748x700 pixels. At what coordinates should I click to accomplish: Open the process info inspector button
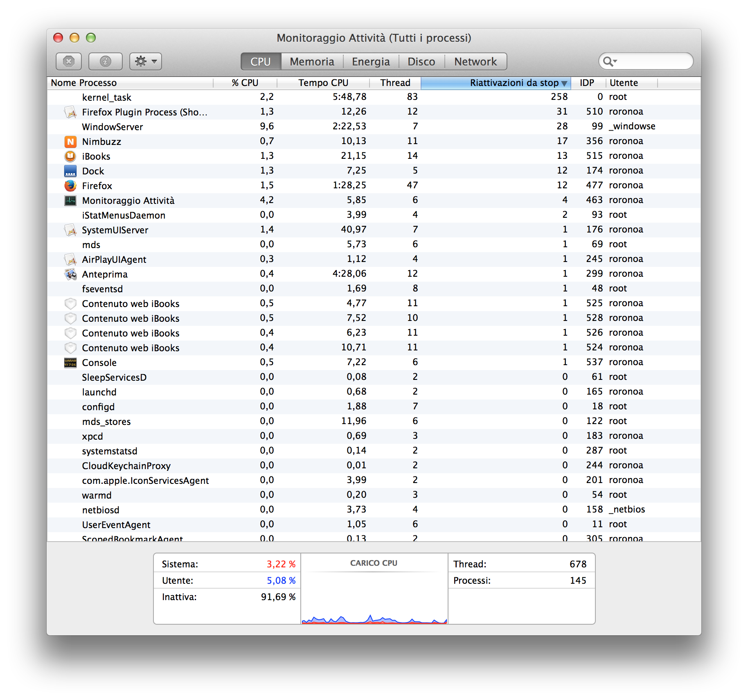pyautogui.click(x=106, y=61)
